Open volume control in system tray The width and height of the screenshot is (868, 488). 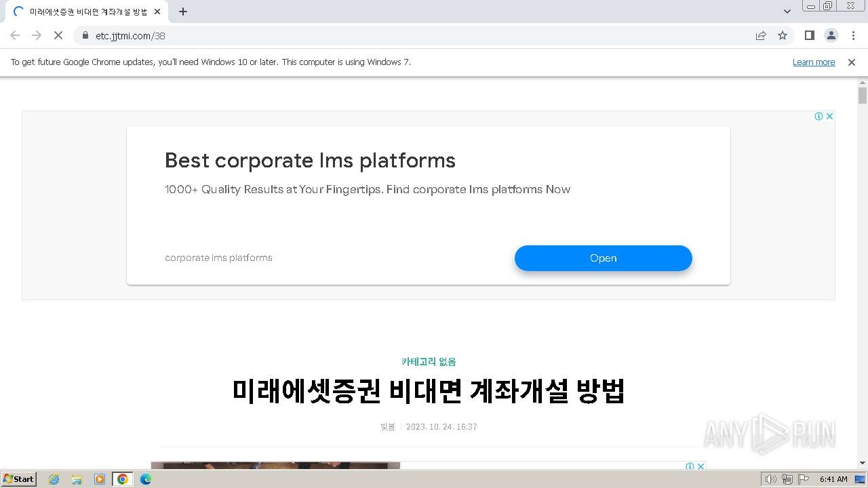point(770,479)
